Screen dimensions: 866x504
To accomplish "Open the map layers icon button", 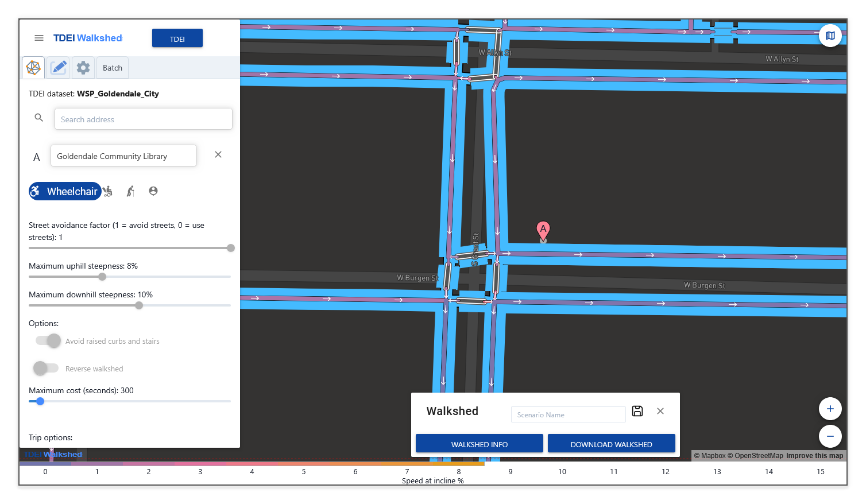I will coord(830,36).
